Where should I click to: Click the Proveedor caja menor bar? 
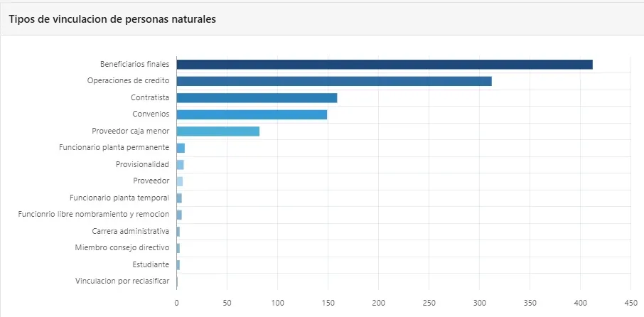(218, 131)
